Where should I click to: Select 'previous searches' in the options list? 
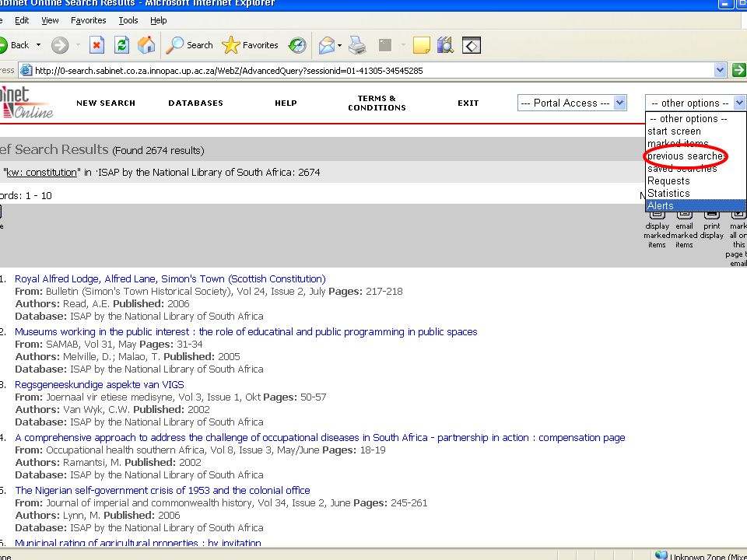click(x=696, y=156)
